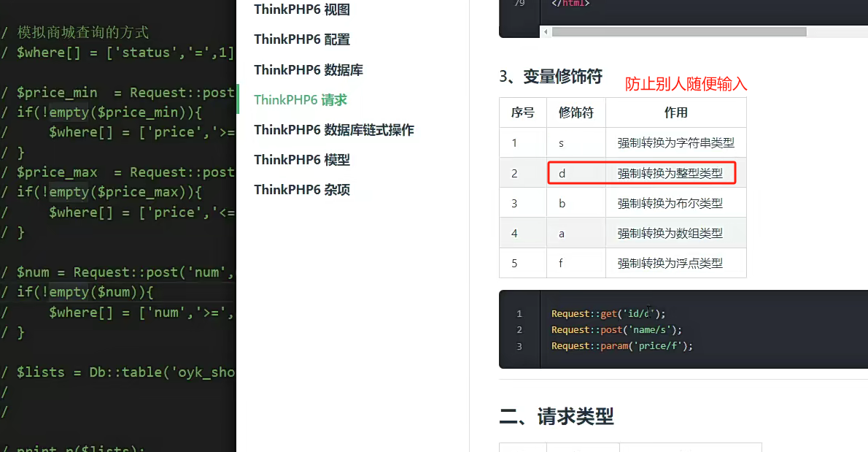Select the active ThinkPHP6 请求 sidebar link
Screen dimensions: 868x452
click(x=301, y=100)
